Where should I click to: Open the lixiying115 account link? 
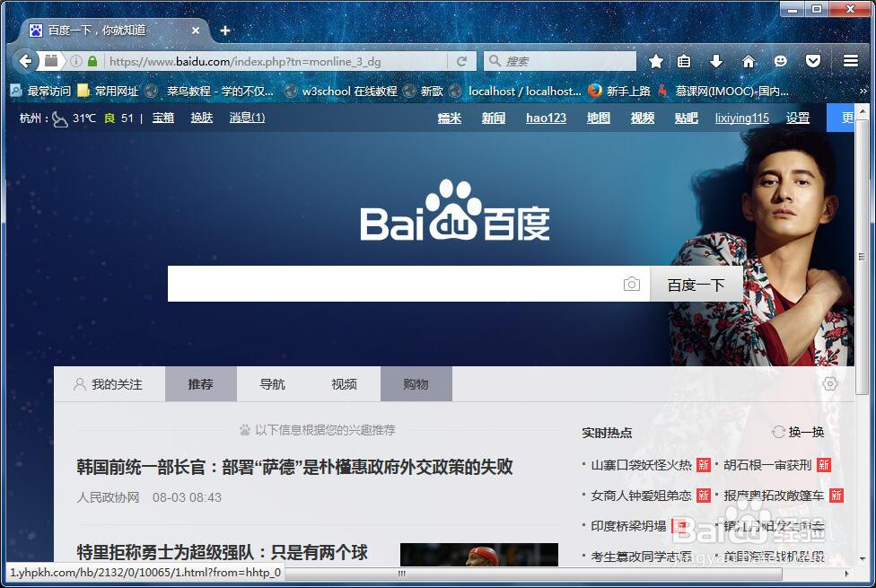click(x=742, y=118)
